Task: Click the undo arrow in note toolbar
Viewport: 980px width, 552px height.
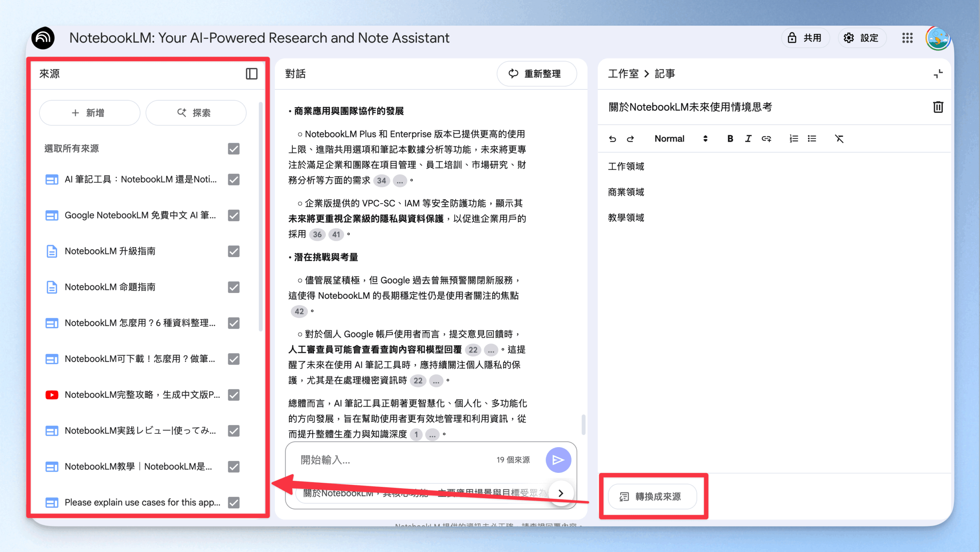Action: (612, 139)
